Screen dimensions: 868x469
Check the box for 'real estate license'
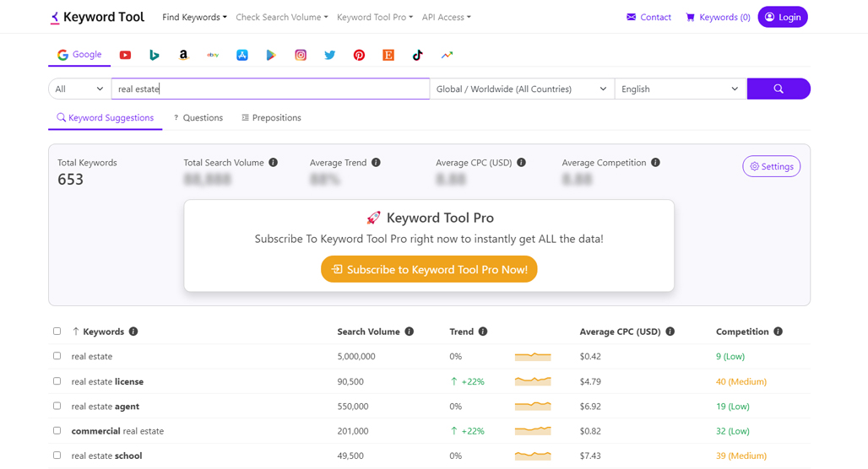[x=57, y=381]
